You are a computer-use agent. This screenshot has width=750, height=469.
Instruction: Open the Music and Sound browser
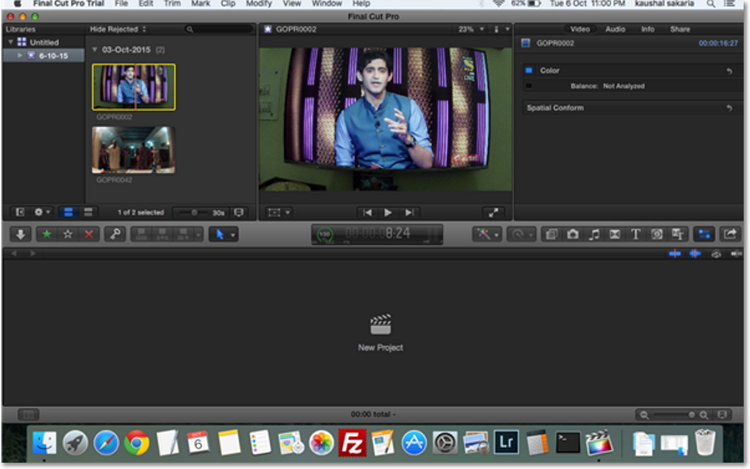[x=594, y=233]
